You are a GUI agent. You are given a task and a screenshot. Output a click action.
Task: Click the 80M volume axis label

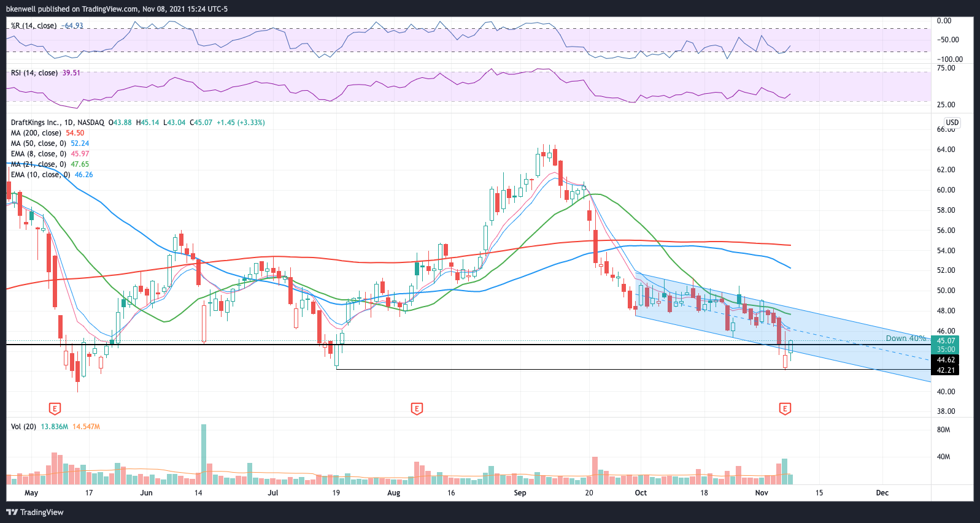click(x=944, y=430)
